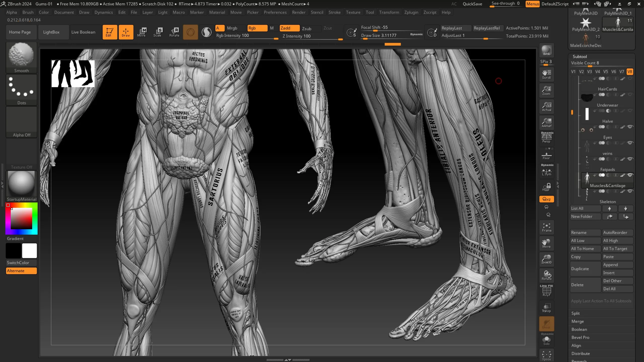Collapse the Subtool panel header

tap(580, 56)
